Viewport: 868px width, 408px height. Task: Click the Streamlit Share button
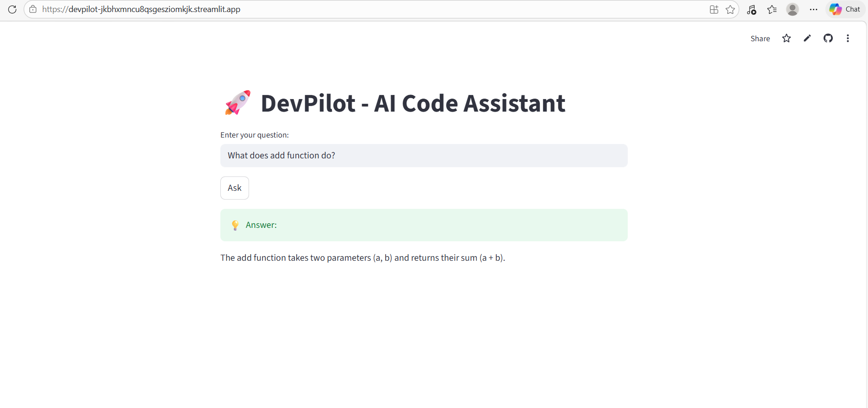760,38
